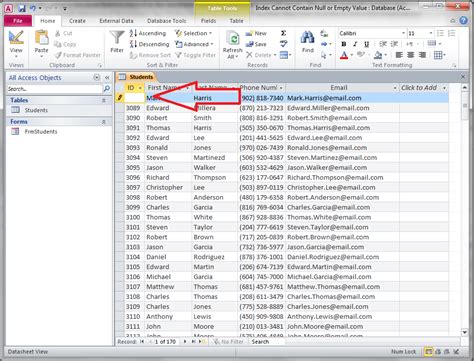Image resolution: width=474 pixels, height=361 pixels.
Task: Switch to the Create ribbon tab
Action: [77, 21]
